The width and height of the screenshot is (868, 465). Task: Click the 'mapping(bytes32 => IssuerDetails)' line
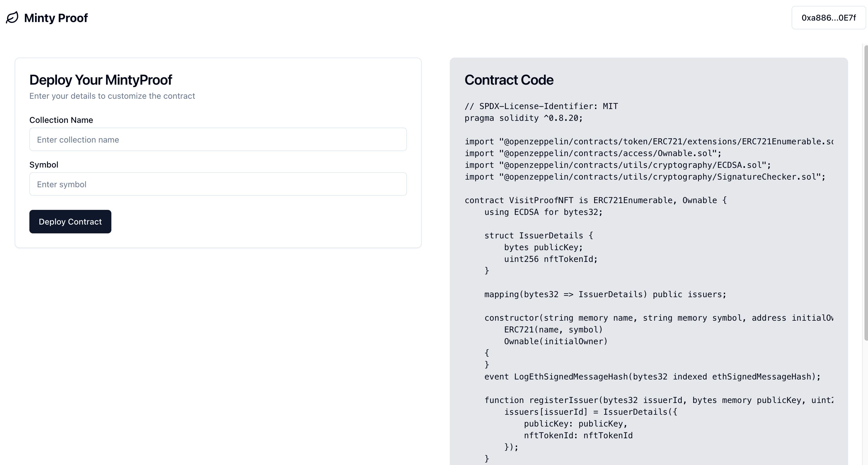(x=605, y=295)
